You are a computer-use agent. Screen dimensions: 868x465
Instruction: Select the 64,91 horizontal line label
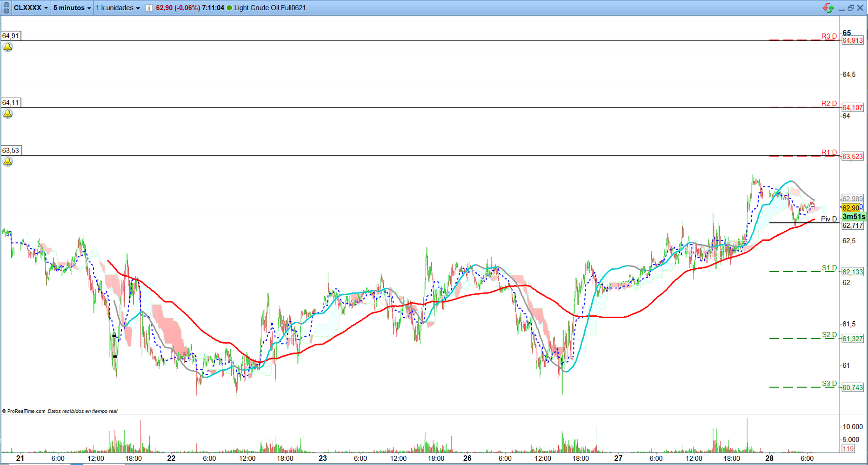[11, 36]
